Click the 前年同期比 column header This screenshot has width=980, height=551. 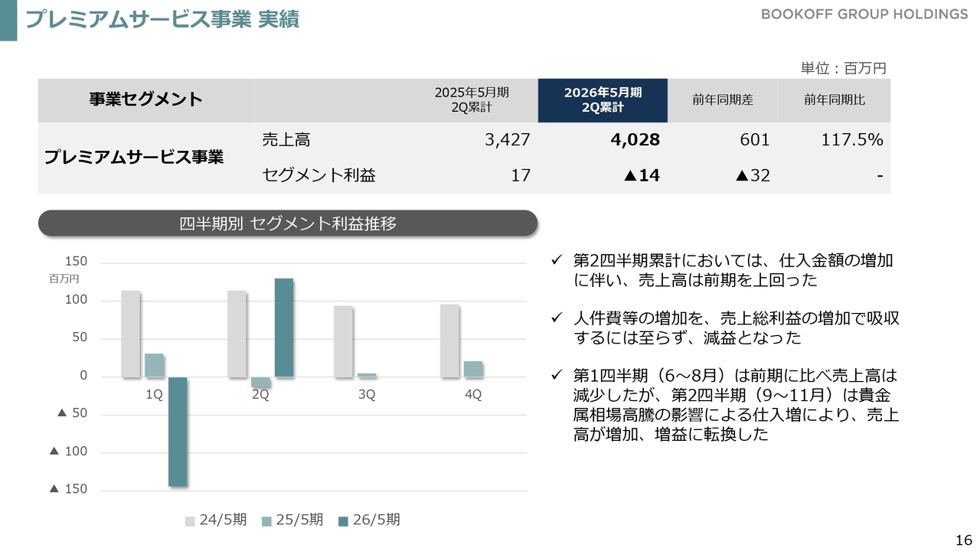point(834,100)
